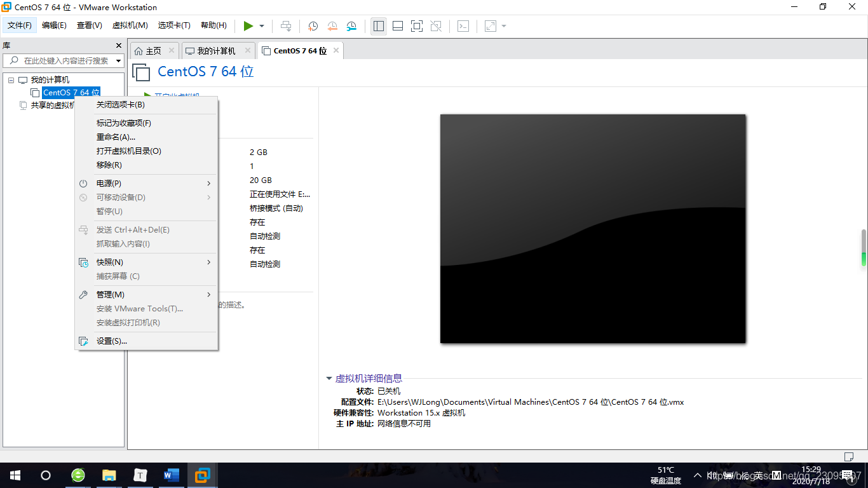Choose 移除(R) in context menu

(147, 165)
